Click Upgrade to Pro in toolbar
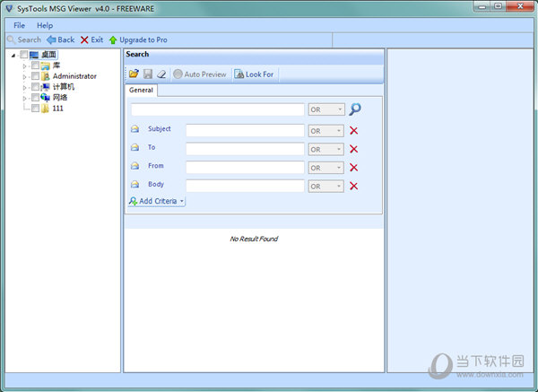This screenshot has width=538, height=392. point(138,39)
